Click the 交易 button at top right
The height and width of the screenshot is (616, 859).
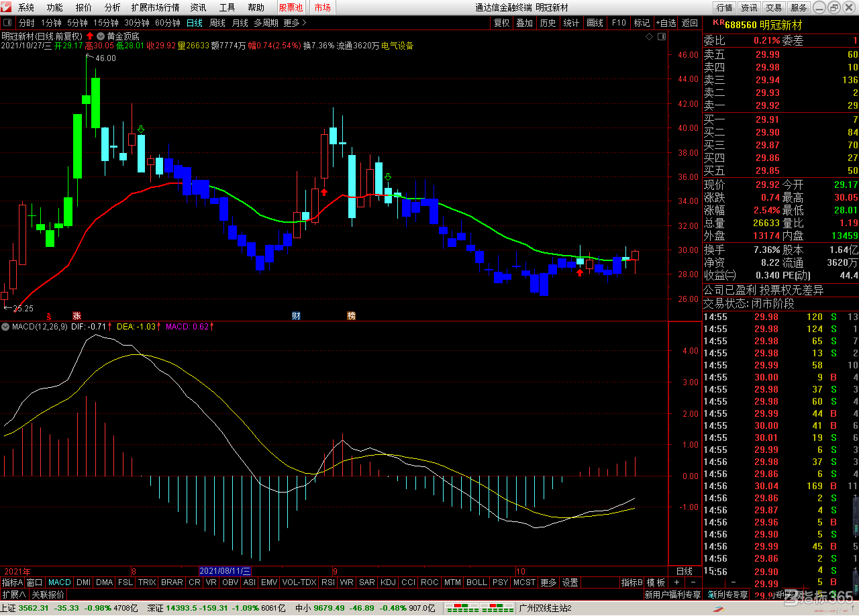pyautogui.click(x=774, y=8)
